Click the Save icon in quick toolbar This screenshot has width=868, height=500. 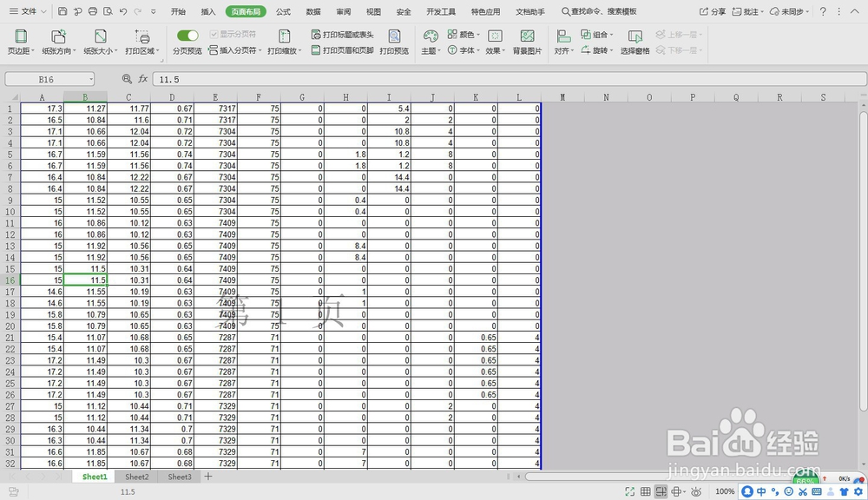[x=62, y=11]
